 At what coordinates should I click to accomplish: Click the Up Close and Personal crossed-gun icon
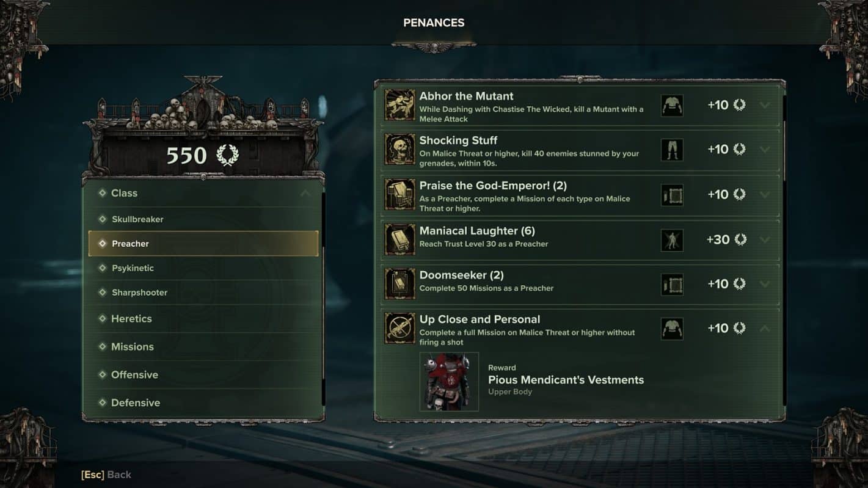pyautogui.click(x=399, y=329)
